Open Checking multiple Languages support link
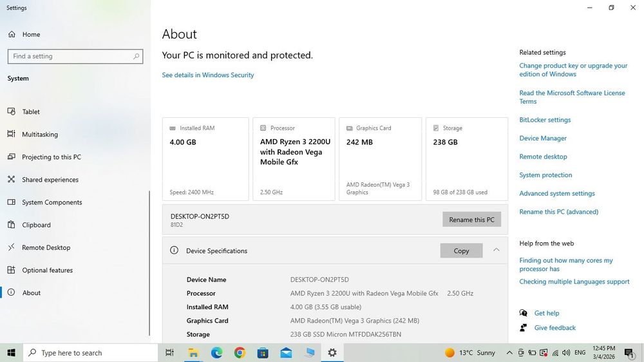The height and width of the screenshot is (362, 644). click(x=574, y=282)
